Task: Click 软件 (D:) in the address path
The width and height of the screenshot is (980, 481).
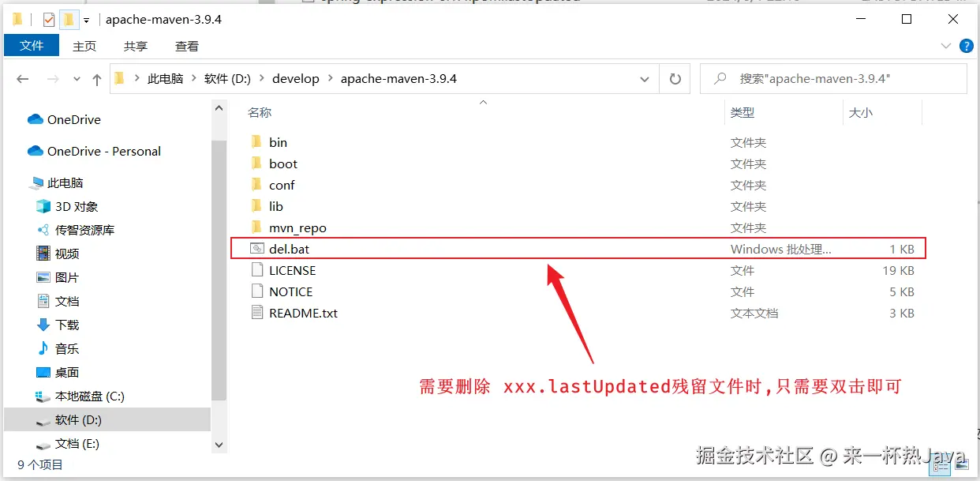Action: pyautogui.click(x=227, y=79)
